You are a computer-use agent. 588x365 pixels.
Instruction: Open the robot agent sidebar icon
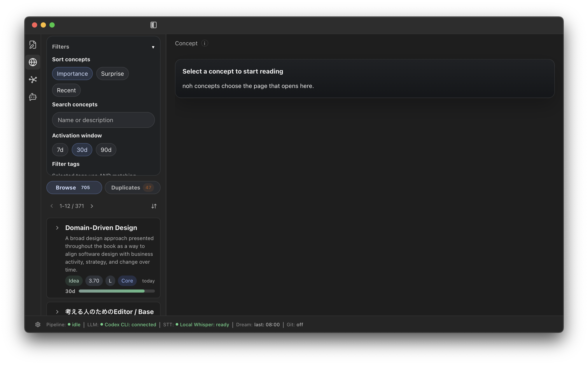coord(33,97)
